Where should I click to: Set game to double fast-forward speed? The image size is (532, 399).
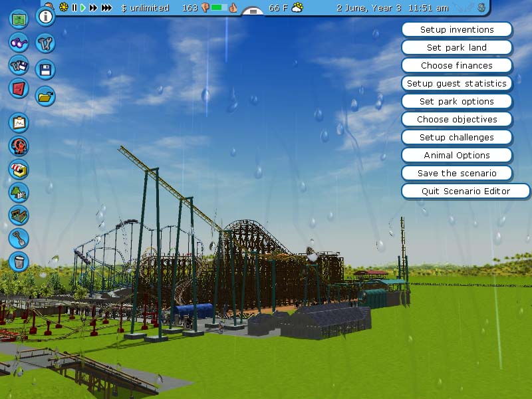click(93, 7)
